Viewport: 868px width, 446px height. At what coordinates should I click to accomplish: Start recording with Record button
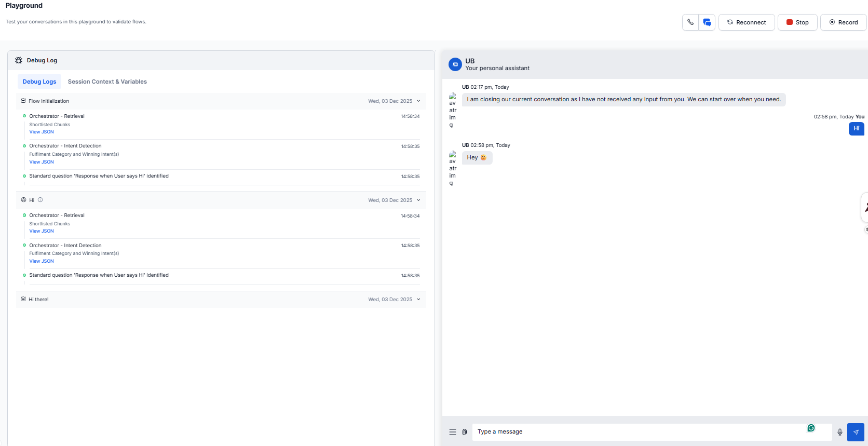click(x=844, y=22)
